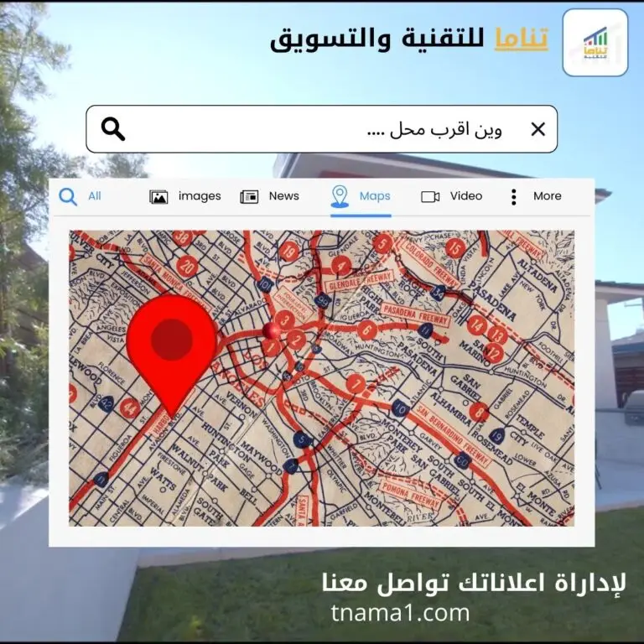Viewport: 644px width, 644px height.
Task: Click the video camera icon beside Video
Action: pos(430,197)
